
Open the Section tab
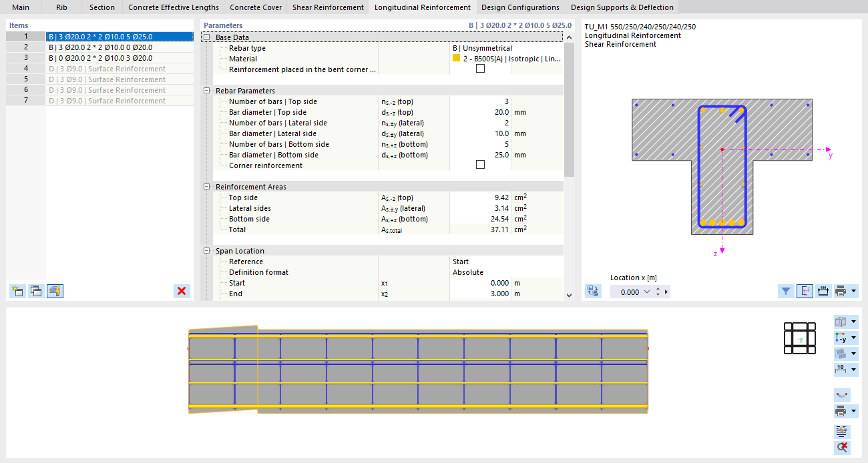coord(102,7)
